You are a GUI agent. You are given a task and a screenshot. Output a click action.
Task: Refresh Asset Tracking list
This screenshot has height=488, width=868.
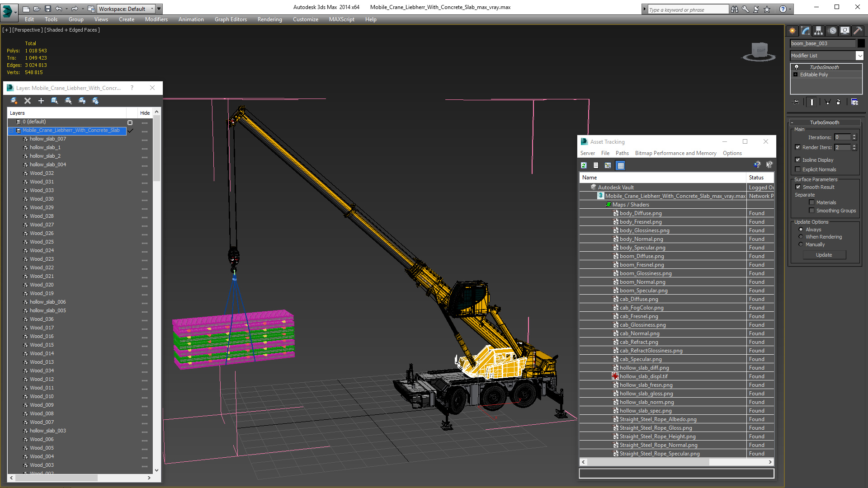click(584, 165)
